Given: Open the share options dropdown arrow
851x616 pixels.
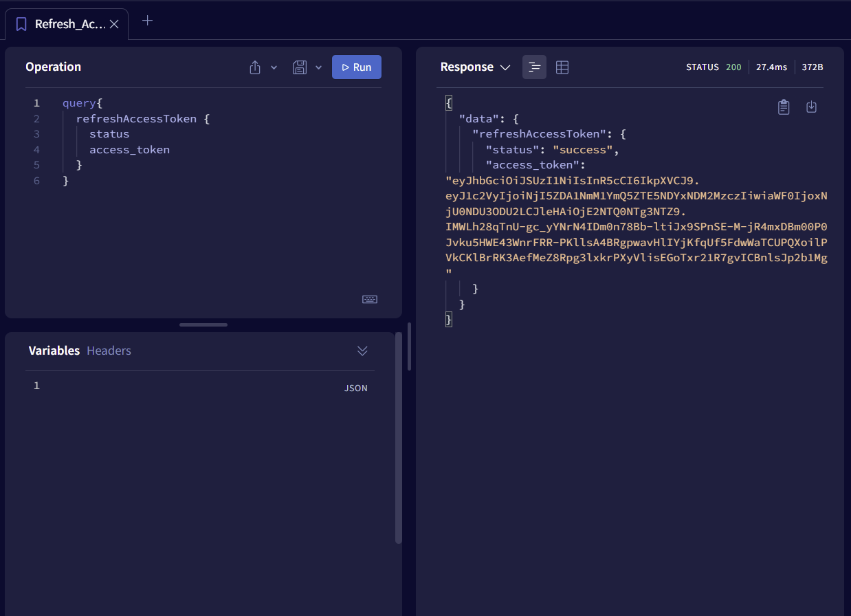Looking at the screenshot, I should (274, 67).
